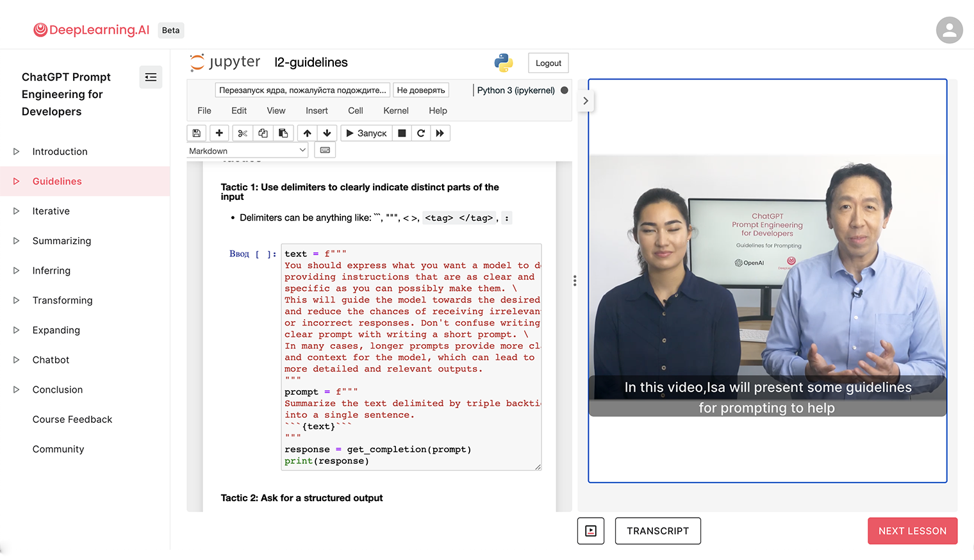Paste cells below icon
The height and width of the screenshot is (560, 974).
(283, 133)
